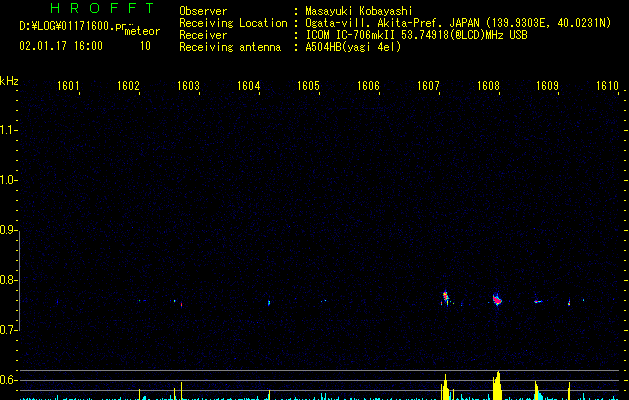The width and height of the screenshot is (629, 400).
Task: Click the 0.6 kHz axis label
Action: point(7,380)
